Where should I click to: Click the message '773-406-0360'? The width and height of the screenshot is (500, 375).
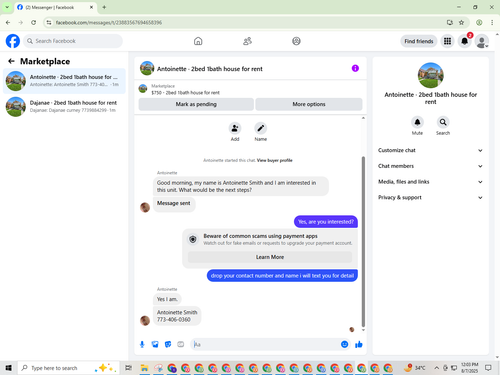[174, 319]
